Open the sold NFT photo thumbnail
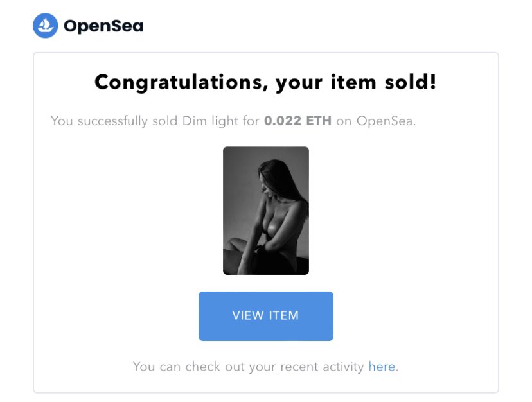532x402 pixels. [265, 211]
